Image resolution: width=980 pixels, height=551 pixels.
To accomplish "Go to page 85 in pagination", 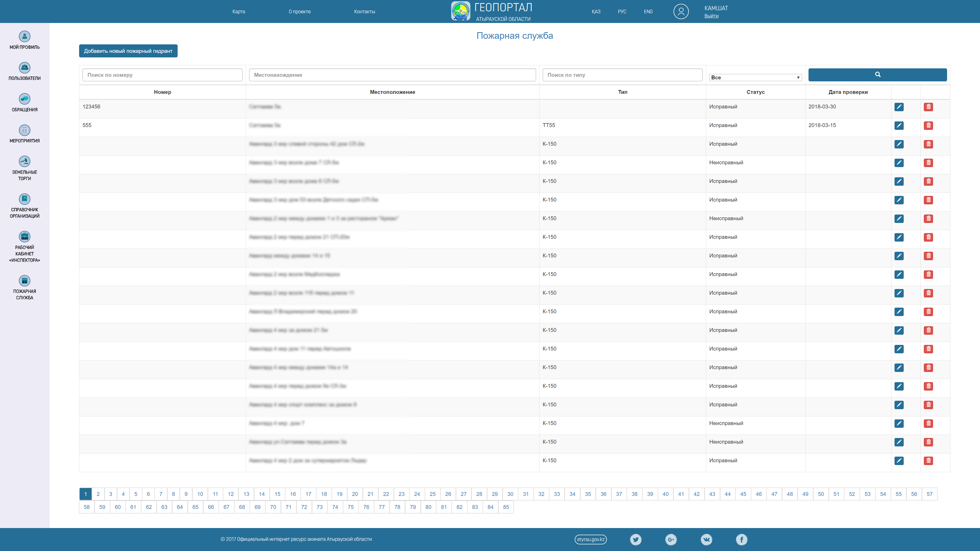I will tap(506, 507).
